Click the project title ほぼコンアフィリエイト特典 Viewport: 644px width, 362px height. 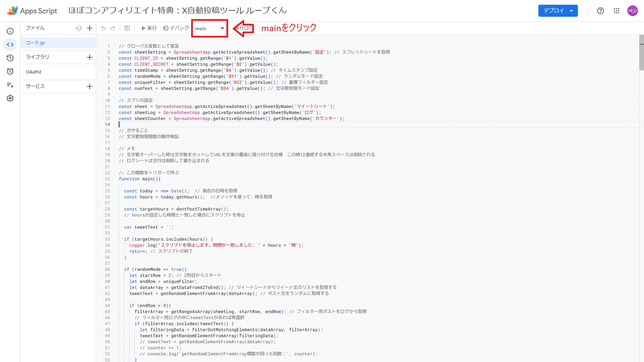[x=178, y=11]
